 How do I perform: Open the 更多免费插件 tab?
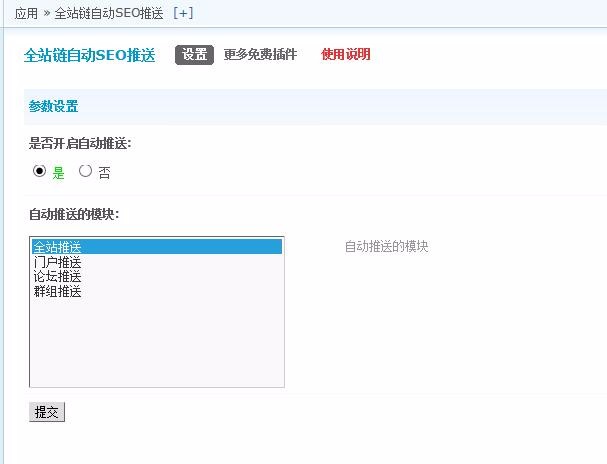click(x=260, y=55)
